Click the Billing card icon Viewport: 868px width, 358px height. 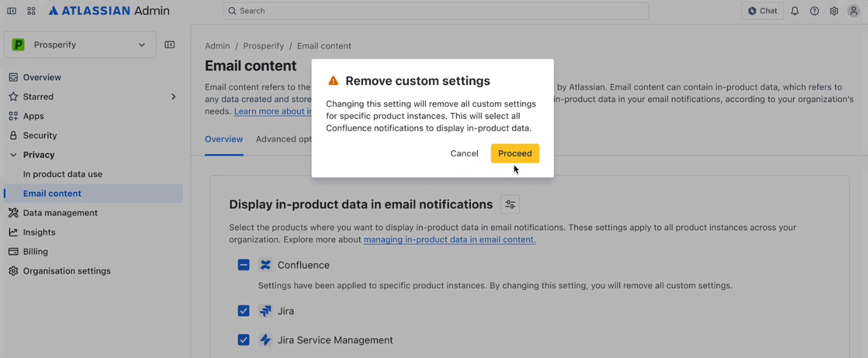[13, 251]
